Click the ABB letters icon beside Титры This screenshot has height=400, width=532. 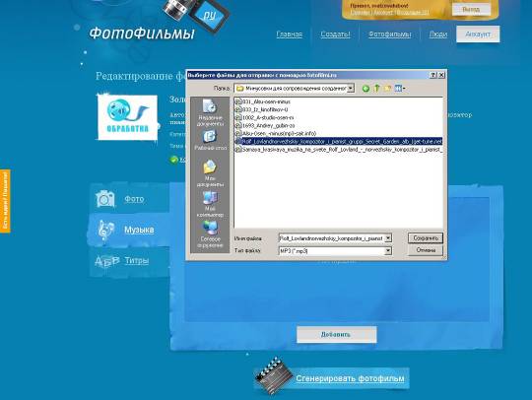point(106,261)
